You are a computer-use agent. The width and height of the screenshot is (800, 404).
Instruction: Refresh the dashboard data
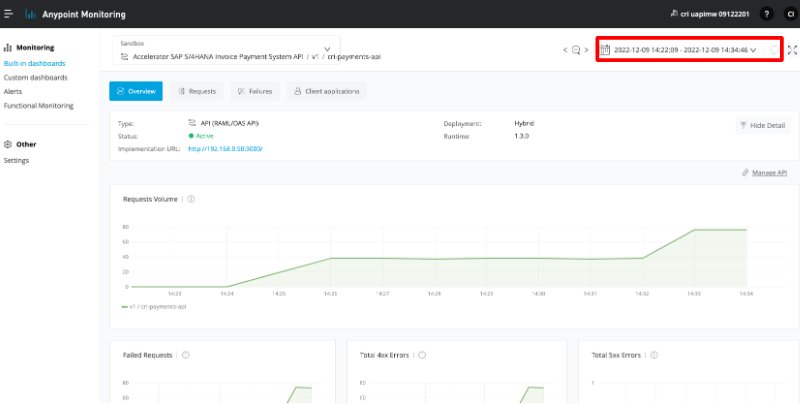click(774, 50)
